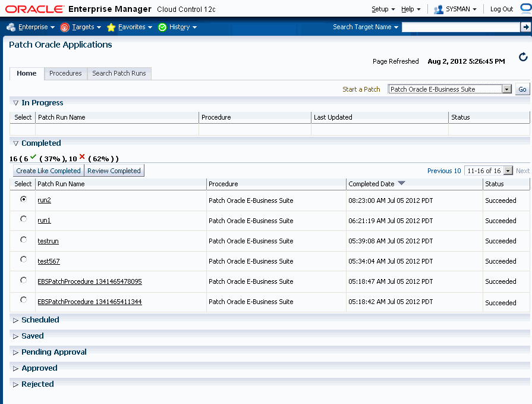
Task: Click the Enterprise menu icon
Action: pos(11,27)
